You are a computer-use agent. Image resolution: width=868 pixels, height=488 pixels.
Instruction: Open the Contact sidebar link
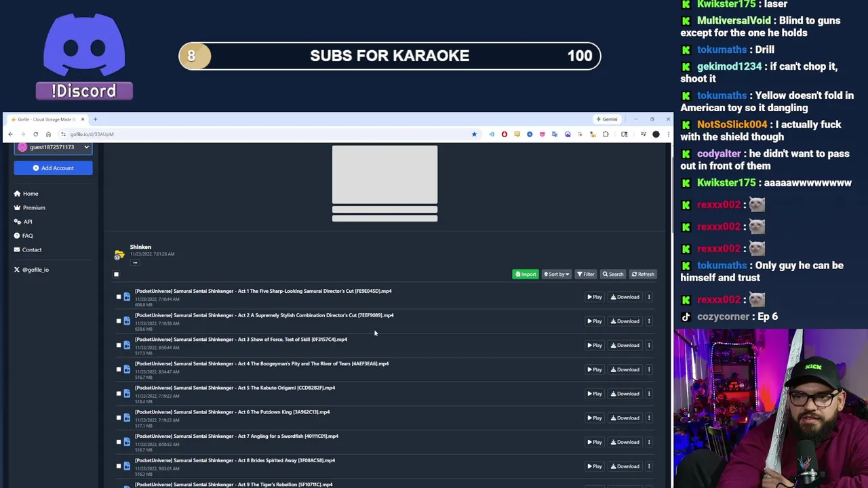pos(28,249)
